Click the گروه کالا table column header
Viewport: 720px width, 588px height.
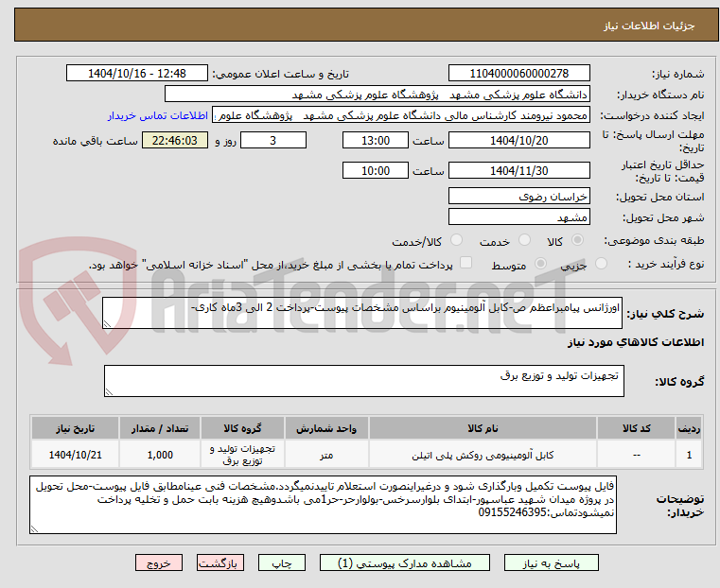[242, 428]
